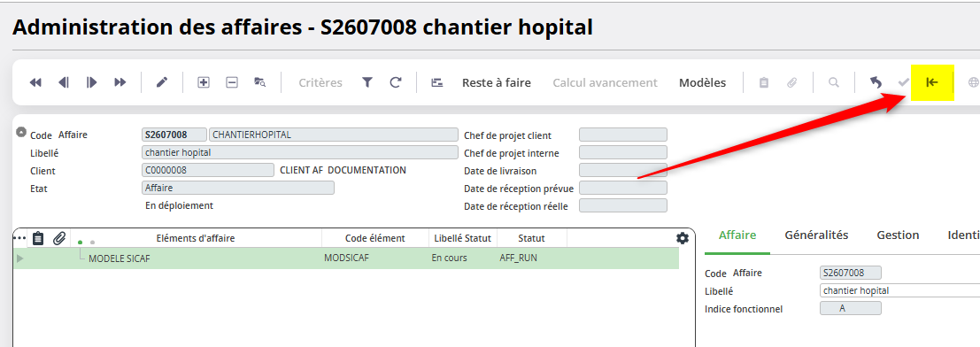Click the S2607008 code field in header
This screenshot has width=980, height=347.
[174, 135]
